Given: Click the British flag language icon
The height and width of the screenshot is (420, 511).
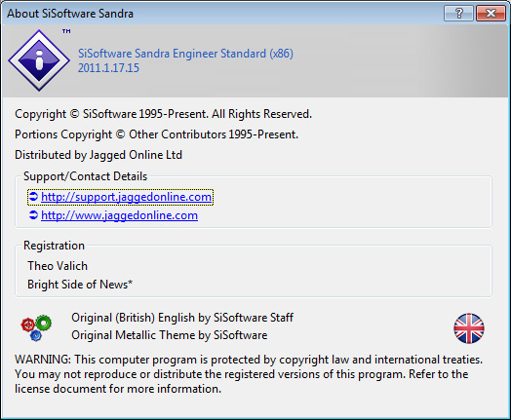Looking at the screenshot, I should coord(469,328).
